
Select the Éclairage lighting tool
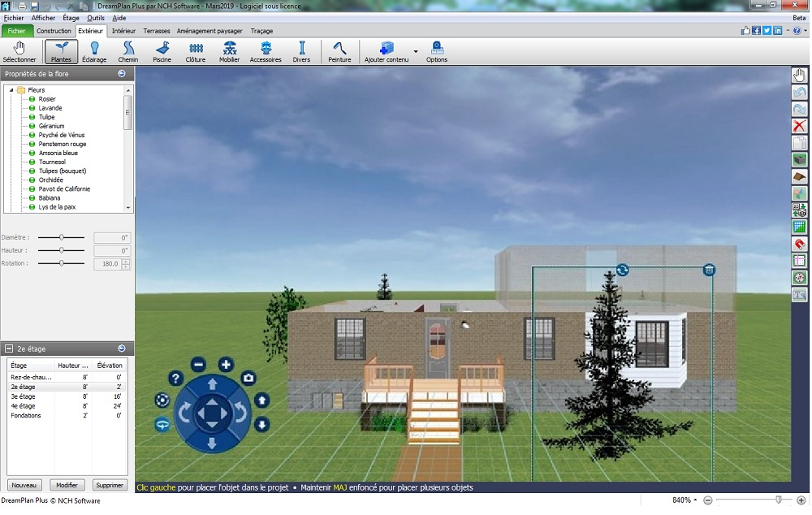pyautogui.click(x=94, y=52)
